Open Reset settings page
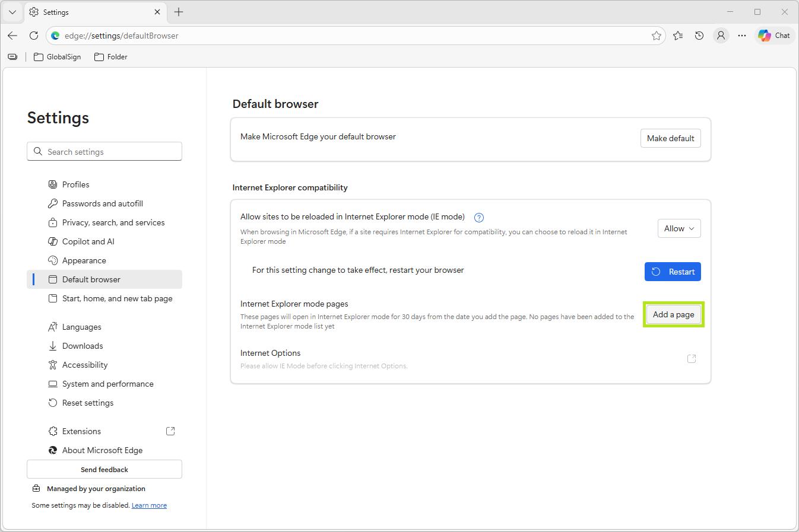Viewport: 799px width, 532px height. click(x=104, y=403)
